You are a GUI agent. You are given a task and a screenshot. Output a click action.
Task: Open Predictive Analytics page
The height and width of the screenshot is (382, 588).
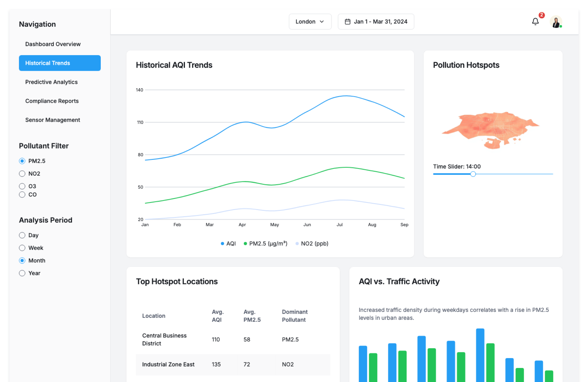point(51,82)
